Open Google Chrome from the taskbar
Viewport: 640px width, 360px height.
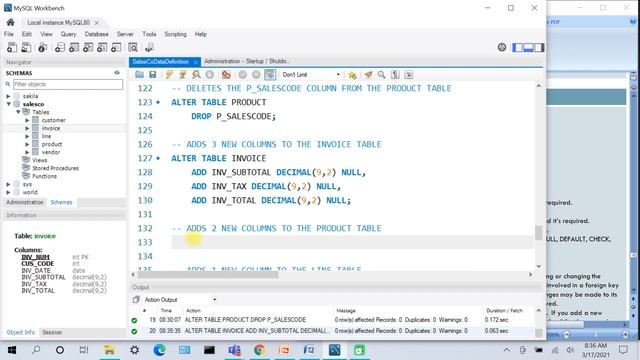point(259,350)
